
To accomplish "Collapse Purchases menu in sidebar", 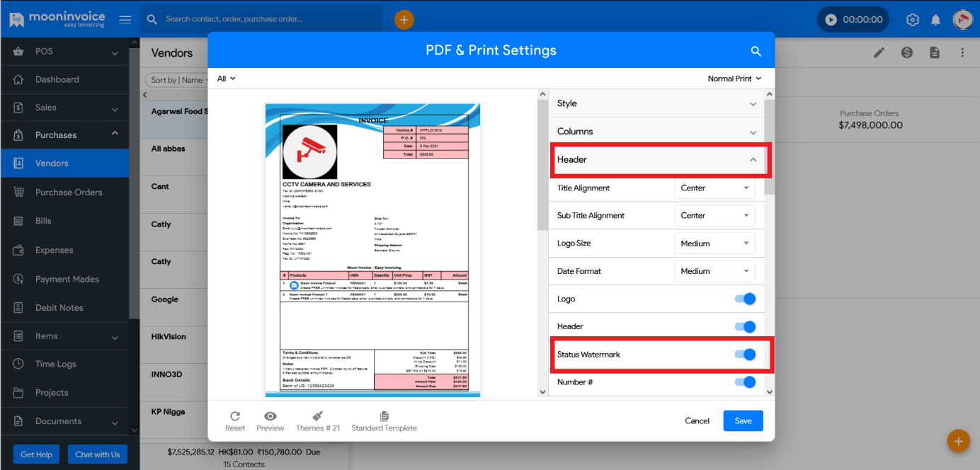I will 64,135.
